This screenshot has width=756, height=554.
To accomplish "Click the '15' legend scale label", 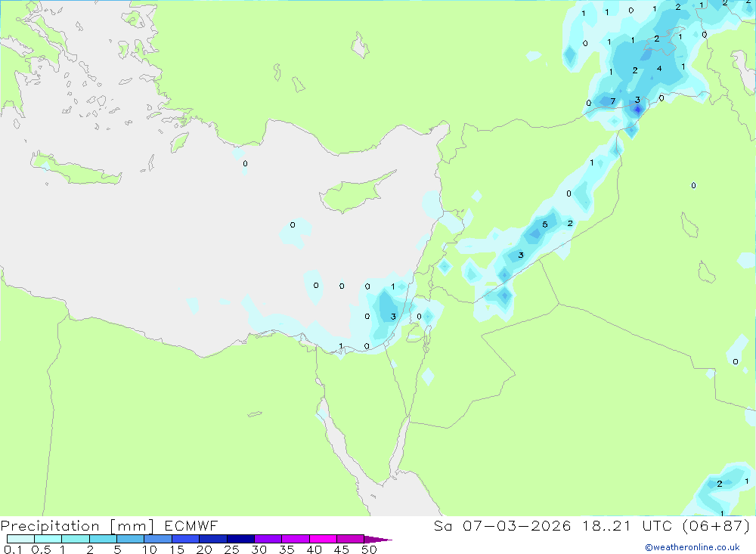I will point(177,549).
